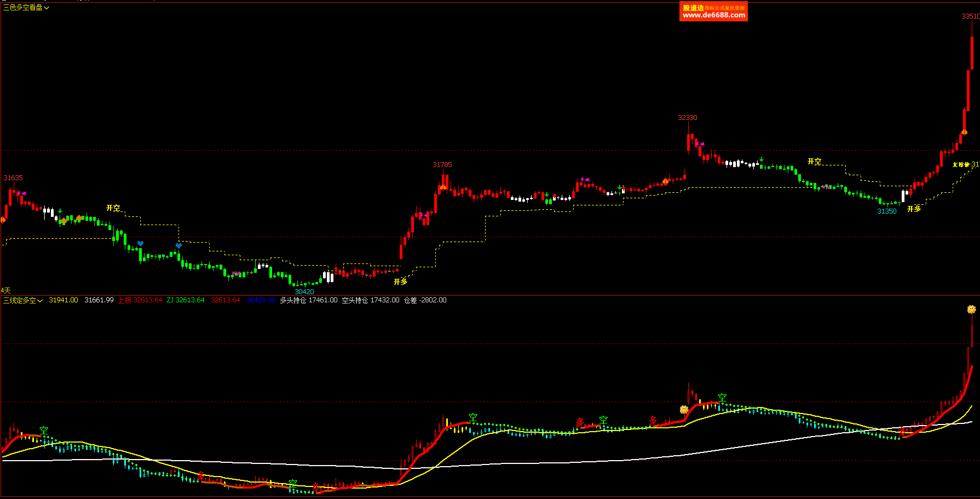980x499 pixels.
Task: Select the 32330 peak price label
Action: click(687, 118)
